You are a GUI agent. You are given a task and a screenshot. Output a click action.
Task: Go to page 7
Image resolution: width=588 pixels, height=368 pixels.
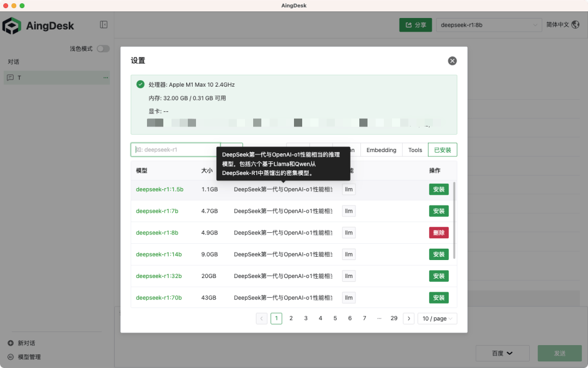[x=364, y=318]
